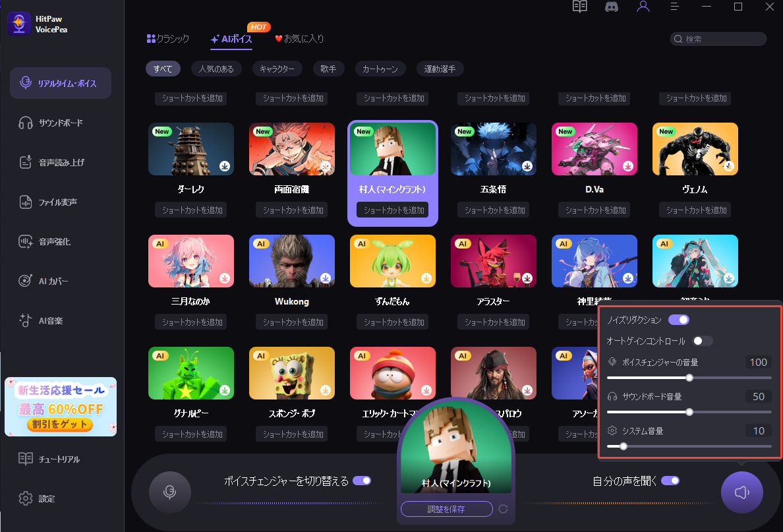Add shortcut for 村人(マインクラフト) voice
The height and width of the screenshot is (532, 783).
click(393, 210)
